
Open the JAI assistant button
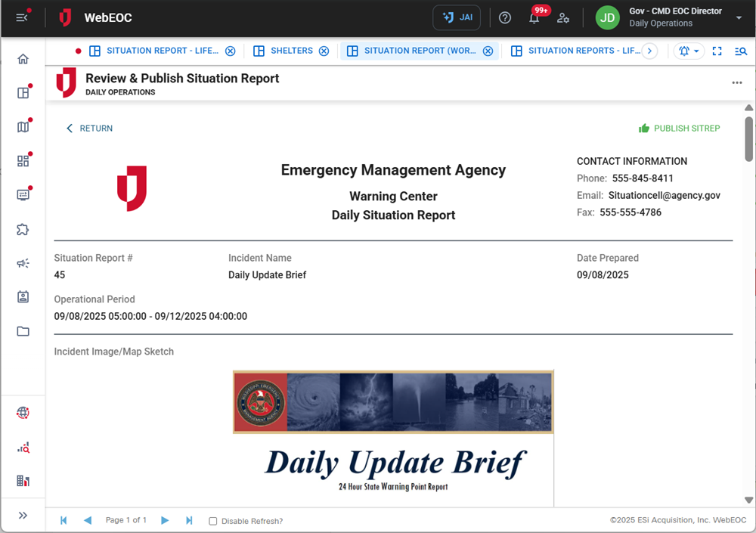pyautogui.click(x=457, y=17)
